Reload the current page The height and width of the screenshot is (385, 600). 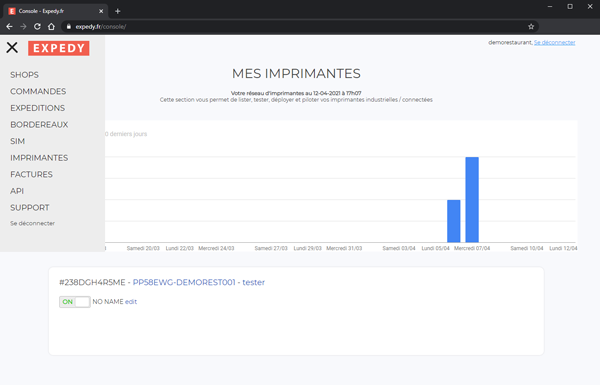tap(37, 26)
